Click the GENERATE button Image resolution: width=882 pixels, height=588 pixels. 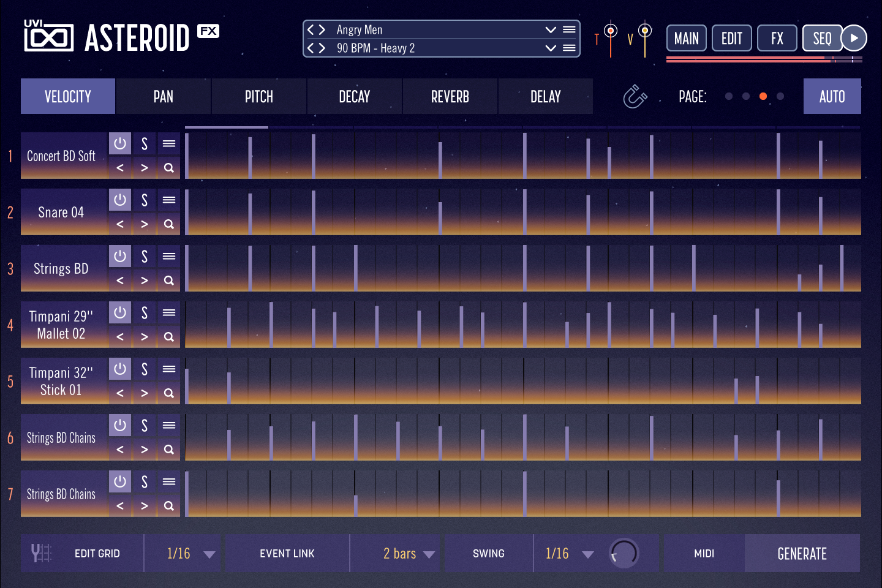click(802, 553)
